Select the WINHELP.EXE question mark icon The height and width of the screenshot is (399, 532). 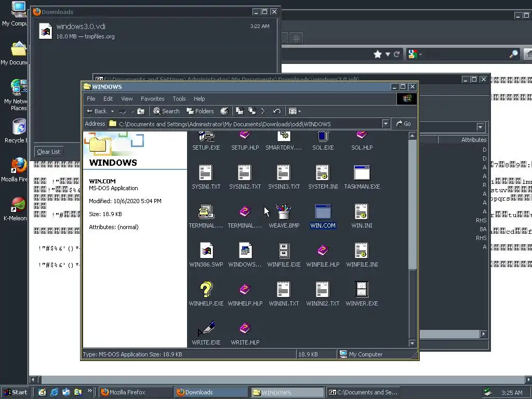(x=206, y=294)
